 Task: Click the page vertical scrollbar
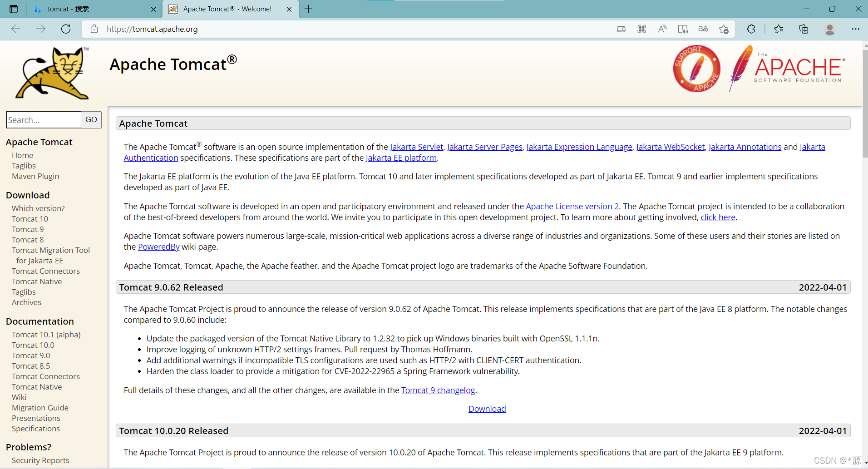pyautogui.click(x=865, y=104)
